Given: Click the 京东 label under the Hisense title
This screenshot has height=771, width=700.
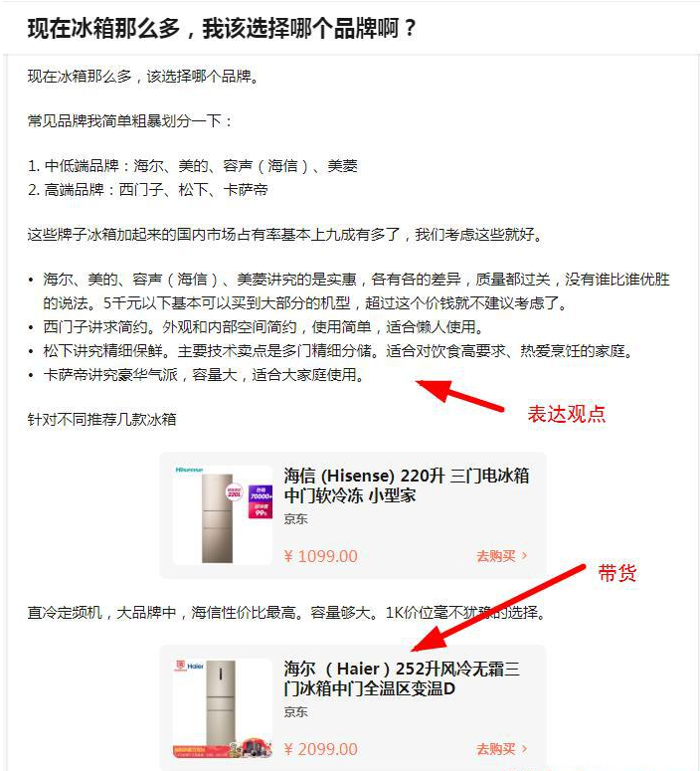Looking at the screenshot, I should [x=296, y=518].
